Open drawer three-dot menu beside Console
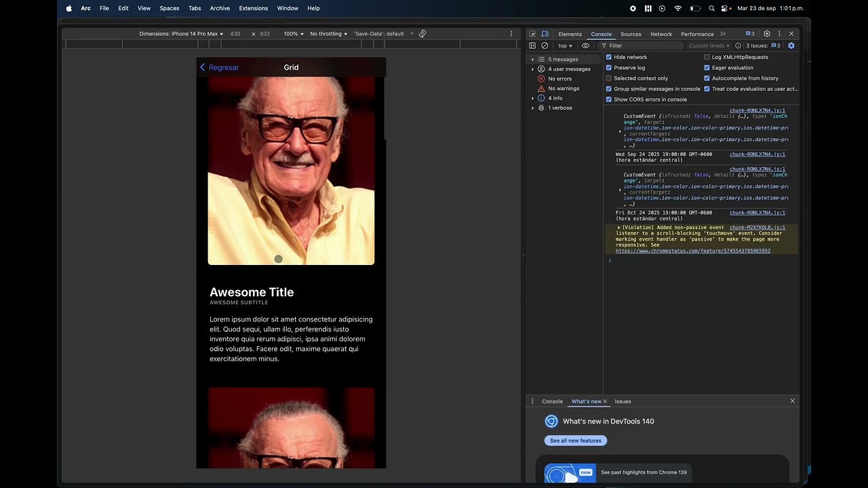Viewport: 868px width, 488px height. pyautogui.click(x=532, y=401)
